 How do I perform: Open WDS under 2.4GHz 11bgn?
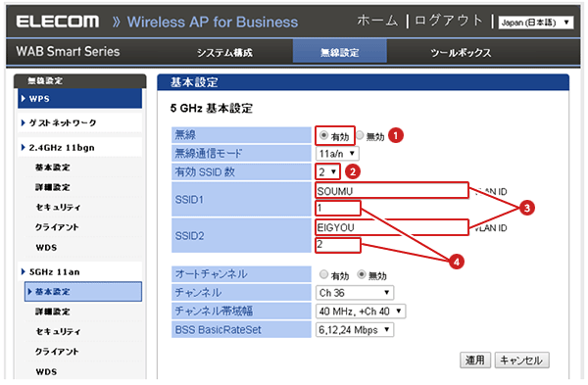point(46,248)
